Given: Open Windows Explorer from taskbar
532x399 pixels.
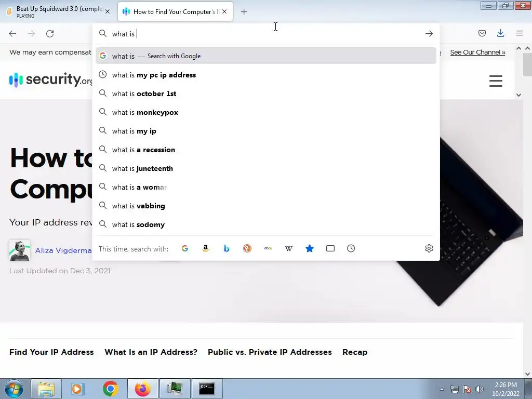Looking at the screenshot, I should pyautogui.click(x=46, y=389).
